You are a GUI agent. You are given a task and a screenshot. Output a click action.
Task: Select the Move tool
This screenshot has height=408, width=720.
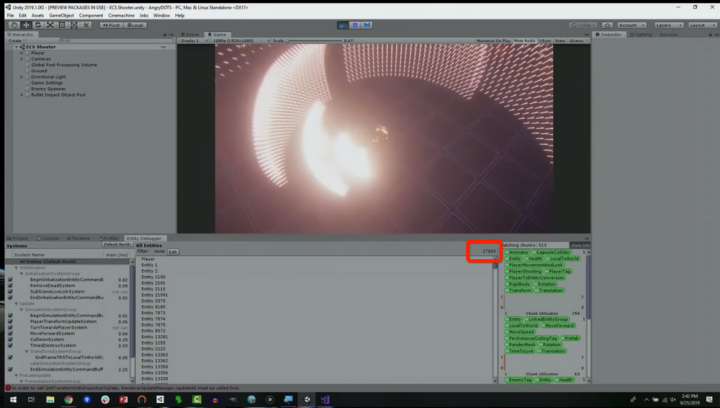click(26, 25)
